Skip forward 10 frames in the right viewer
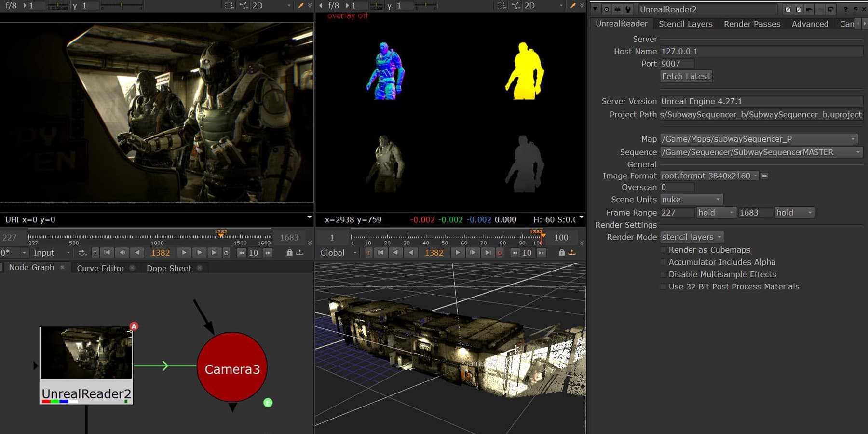The width and height of the screenshot is (868, 434). point(542,252)
